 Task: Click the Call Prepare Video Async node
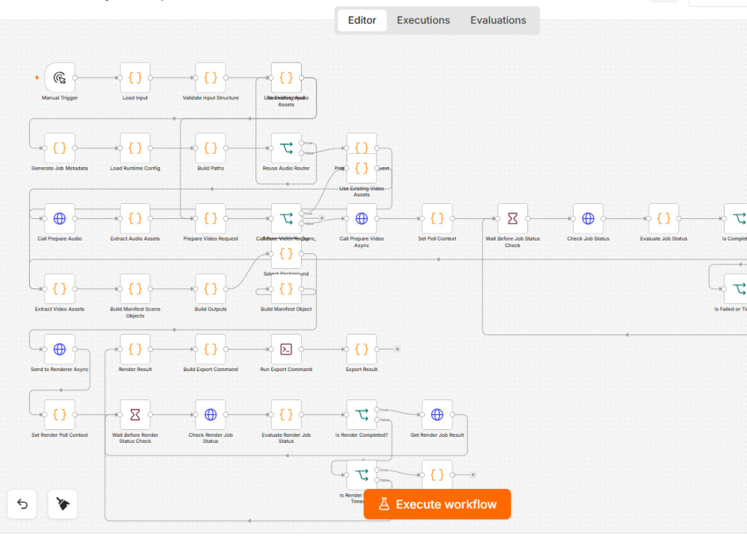pyautogui.click(x=362, y=219)
